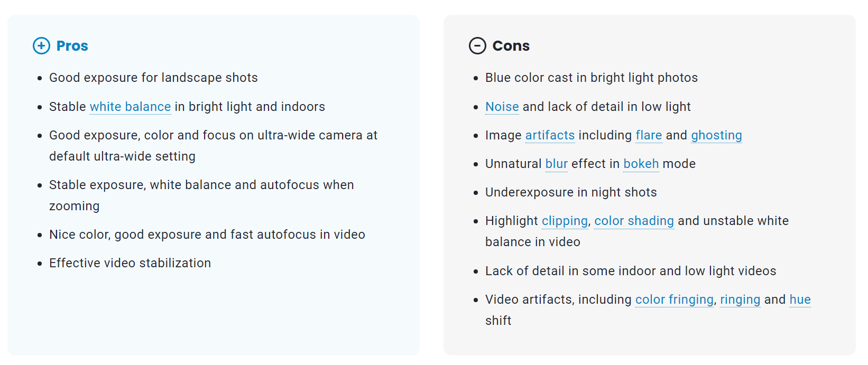Click the minus circle icon beside Cons
The height and width of the screenshot is (365, 868).
(477, 46)
